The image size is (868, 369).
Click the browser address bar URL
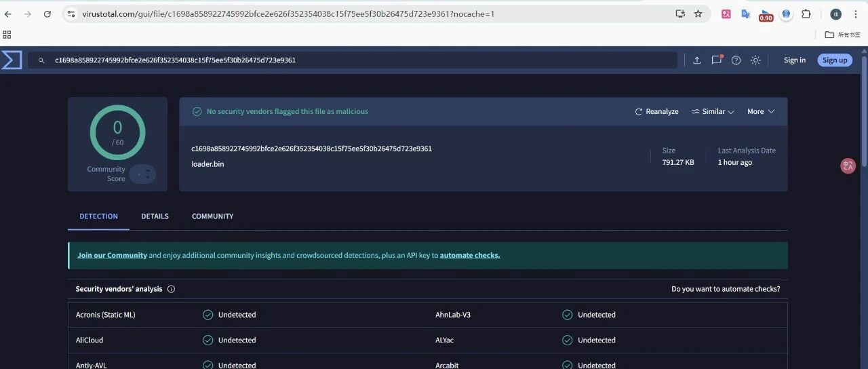click(288, 14)
